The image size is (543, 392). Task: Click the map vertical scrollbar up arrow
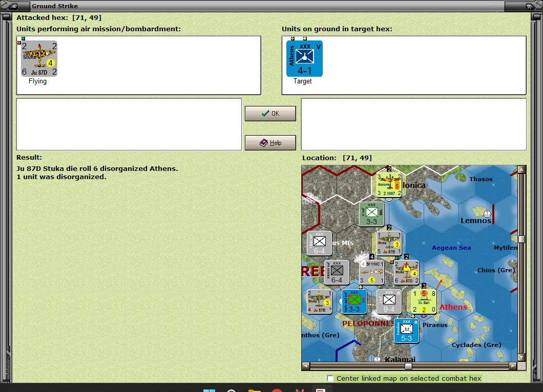521,169
